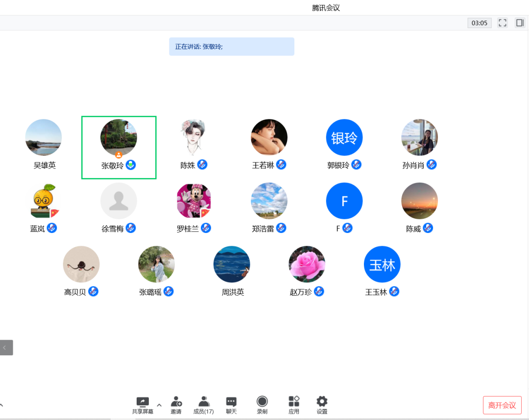The height and width of the screenshot is (420, 529).
Task: Click the 03:05 meeting timer
Action: [x=479, y=23]
